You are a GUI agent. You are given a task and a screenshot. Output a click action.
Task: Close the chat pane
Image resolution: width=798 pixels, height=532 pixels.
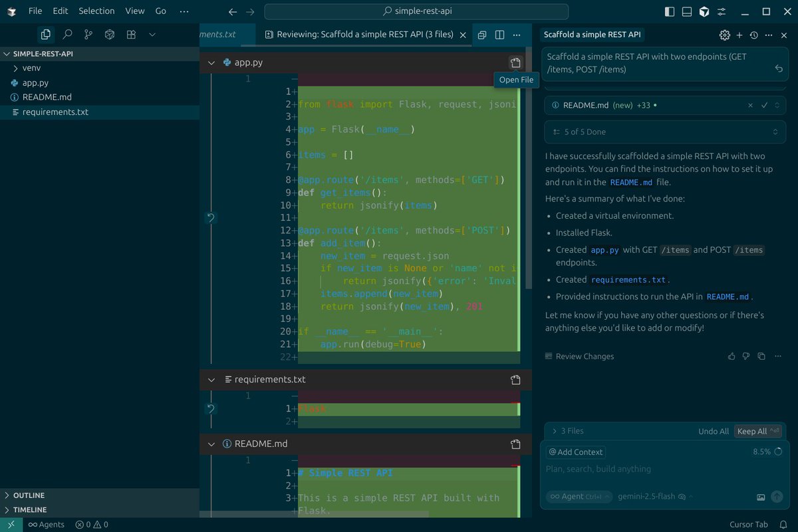784,35
